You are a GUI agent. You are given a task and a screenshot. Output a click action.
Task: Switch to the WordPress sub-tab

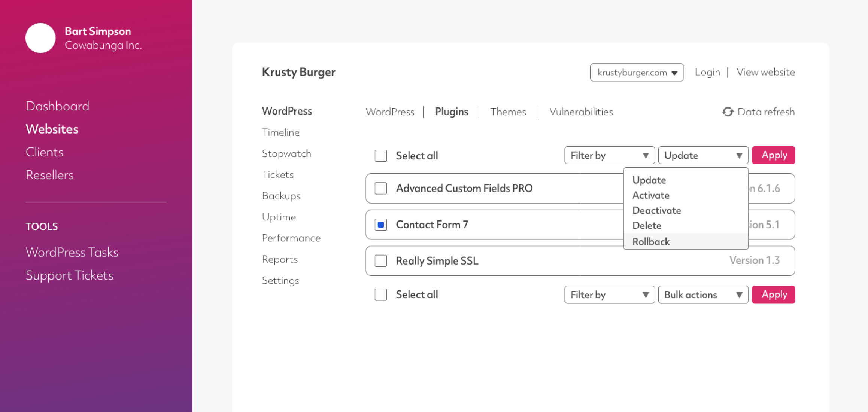390,112
